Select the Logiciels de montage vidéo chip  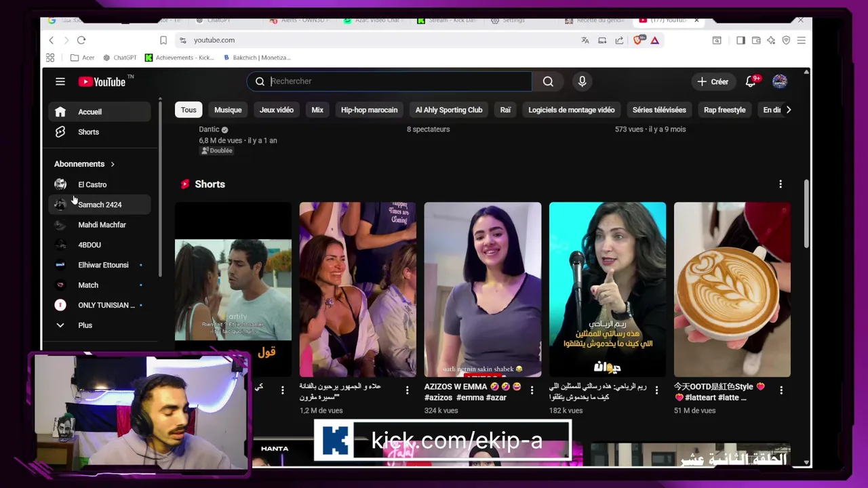[x=572, y=110]
